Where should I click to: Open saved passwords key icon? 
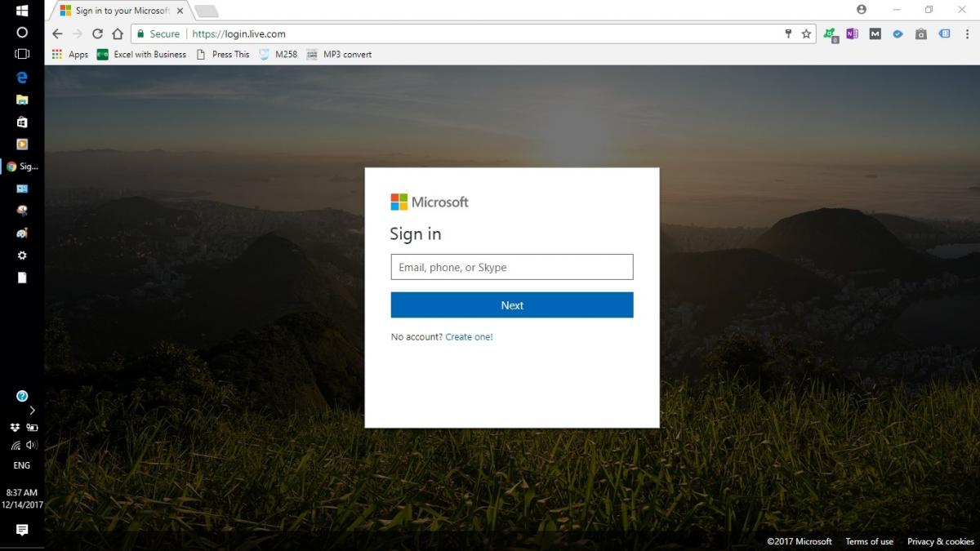coord(788,33)
